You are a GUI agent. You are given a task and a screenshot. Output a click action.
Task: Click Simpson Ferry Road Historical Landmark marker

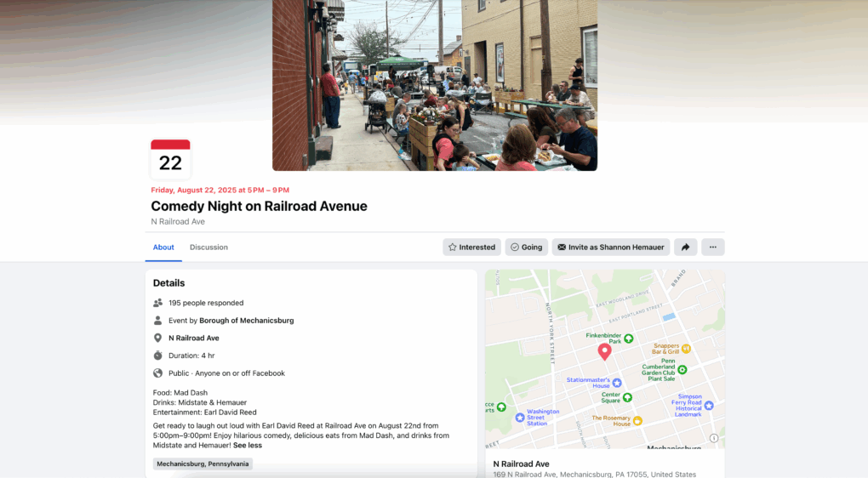click(x=709, y=406)
